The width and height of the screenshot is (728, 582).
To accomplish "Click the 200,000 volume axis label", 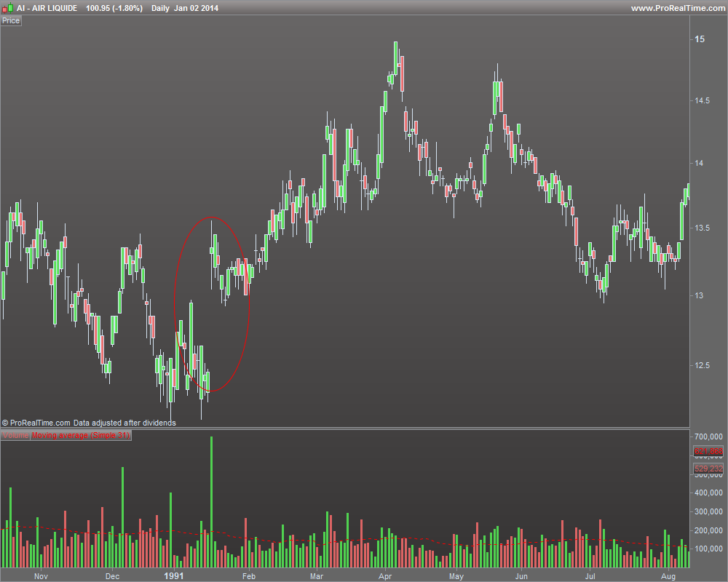I will point(708,530).
